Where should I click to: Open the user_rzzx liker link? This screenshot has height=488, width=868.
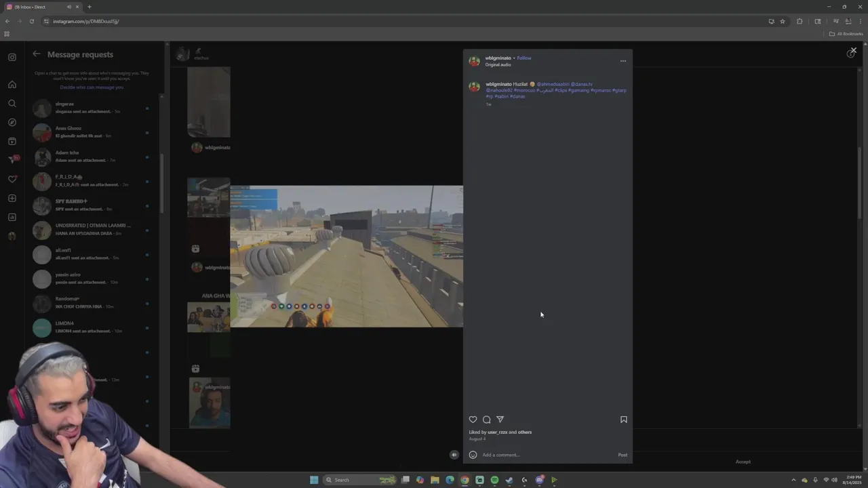(497, 432)
